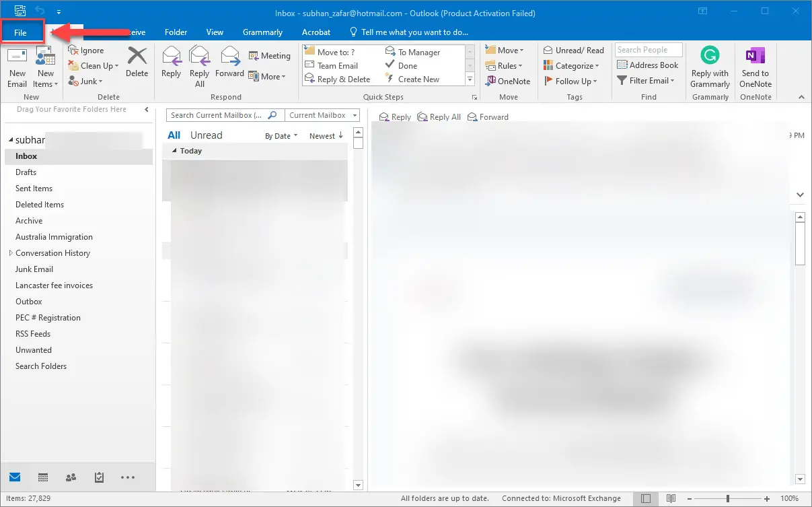This screenshot has width=812, height=507.
Task: Send the message to OneNote via Move group
Action: coord(508,81)
